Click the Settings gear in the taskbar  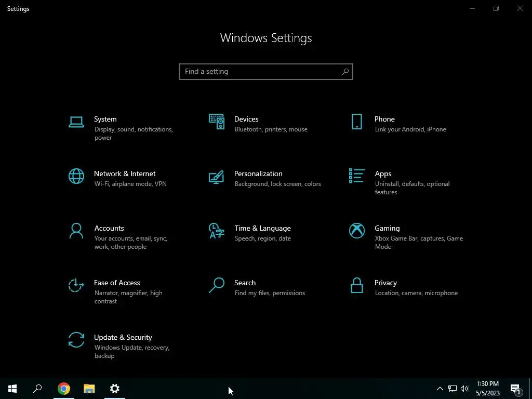[115, 389]
